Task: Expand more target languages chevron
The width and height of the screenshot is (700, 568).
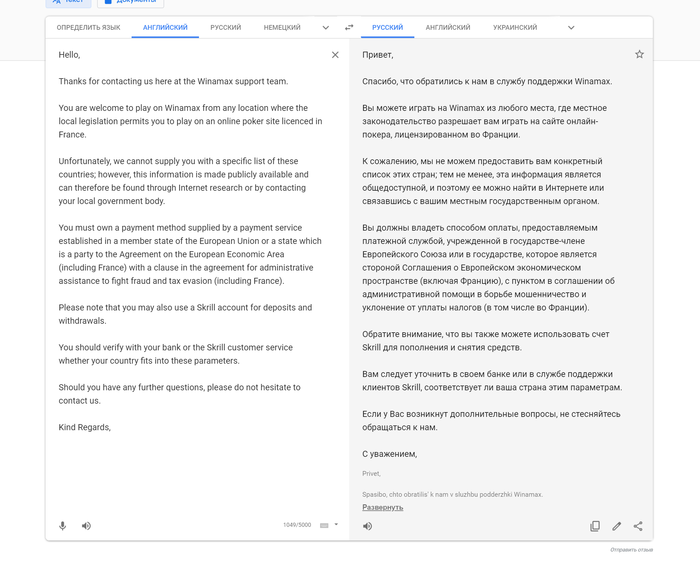Action: coord(571,28)
